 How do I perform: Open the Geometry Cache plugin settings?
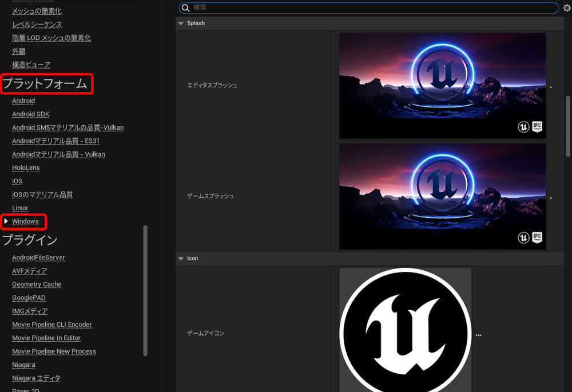(x=37, y=285)
